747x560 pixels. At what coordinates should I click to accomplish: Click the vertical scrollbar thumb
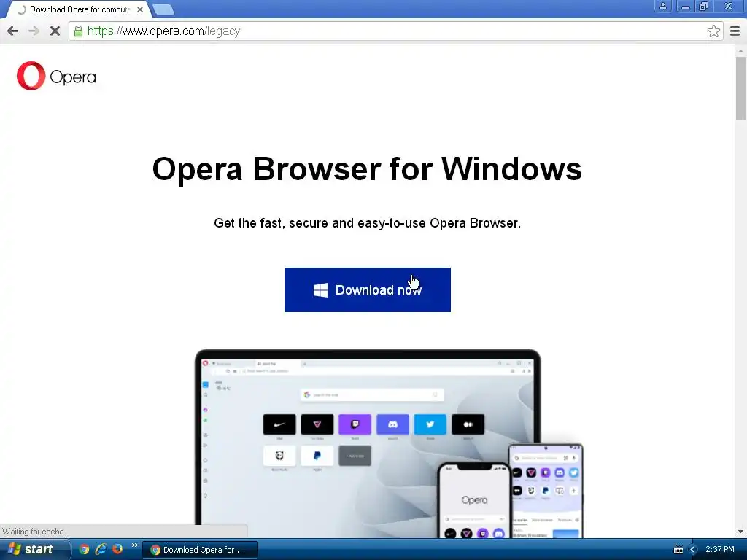pyautogui.click(x=740, y=88)
